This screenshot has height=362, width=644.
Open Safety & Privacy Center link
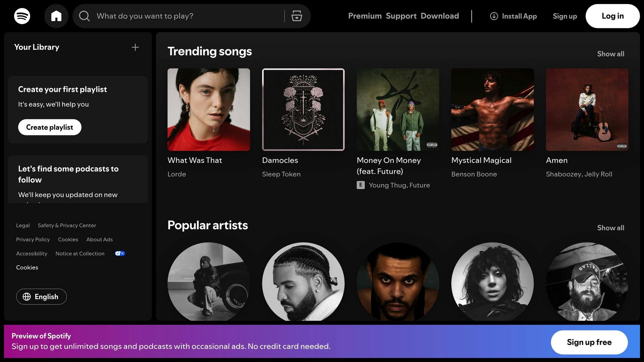point(67,225)
